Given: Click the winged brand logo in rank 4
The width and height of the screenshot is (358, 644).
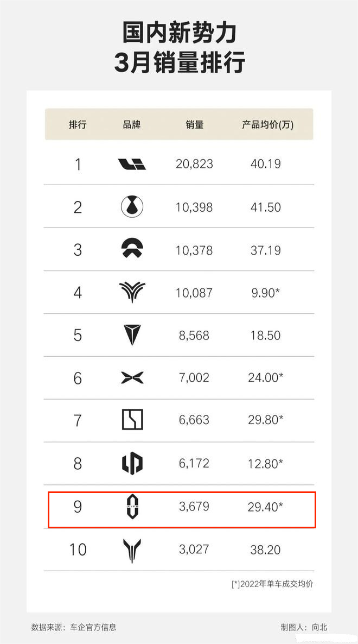Looking at the screenshot, I should 132,293.
